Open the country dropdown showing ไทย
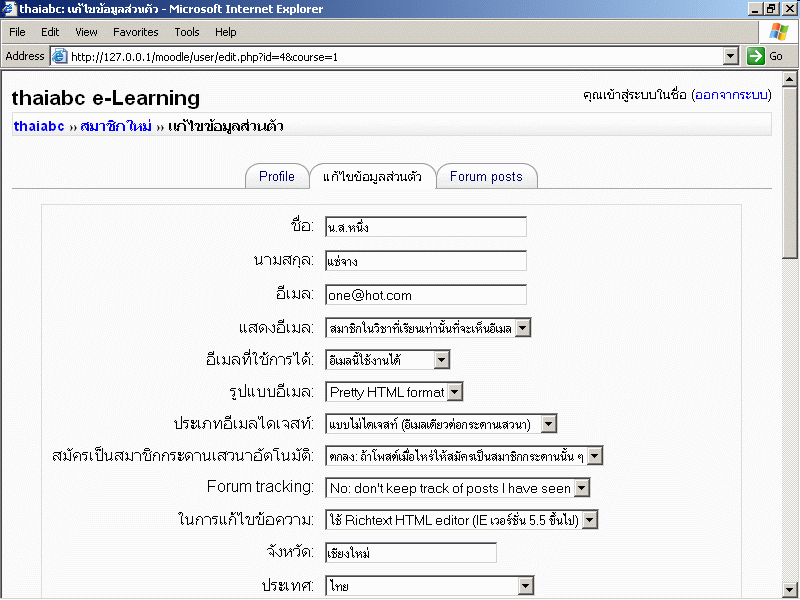This screenshot has height=600, width=800. (x=525, y=585)
